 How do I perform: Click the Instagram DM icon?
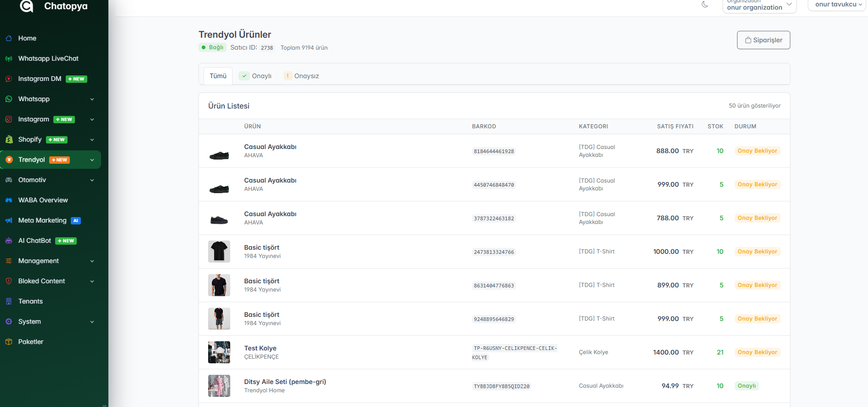pyautogui.click(x=9, y=79)
